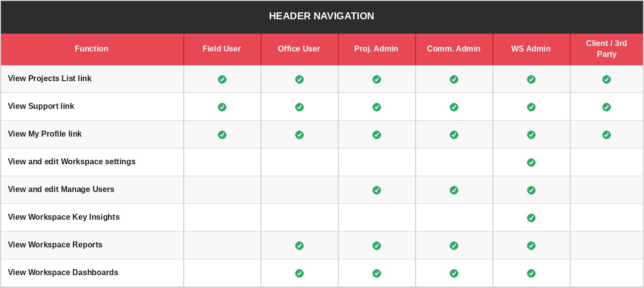Click empty Field User cell for Workspace Reports
The height and width of the screenshot is (288, 644).
[222, 245]
